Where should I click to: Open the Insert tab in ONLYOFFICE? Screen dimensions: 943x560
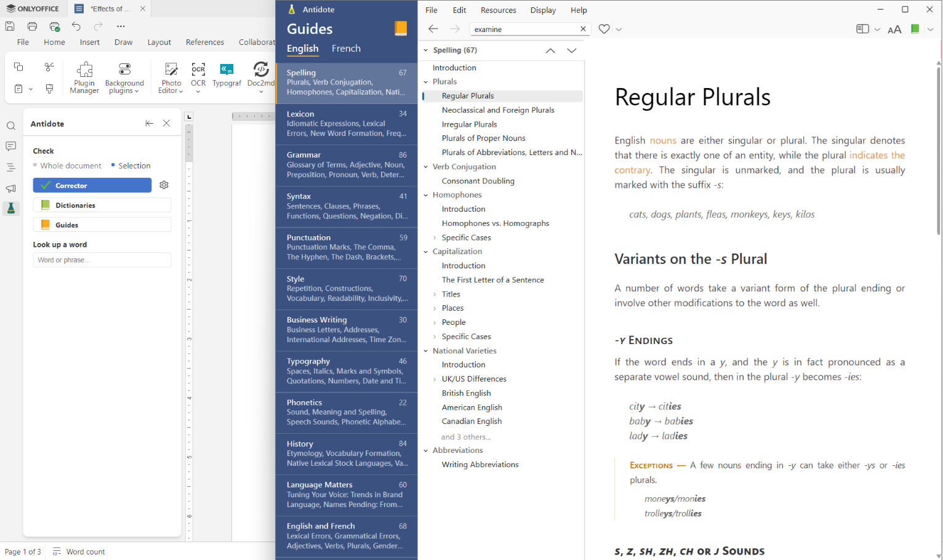point(90,42)
